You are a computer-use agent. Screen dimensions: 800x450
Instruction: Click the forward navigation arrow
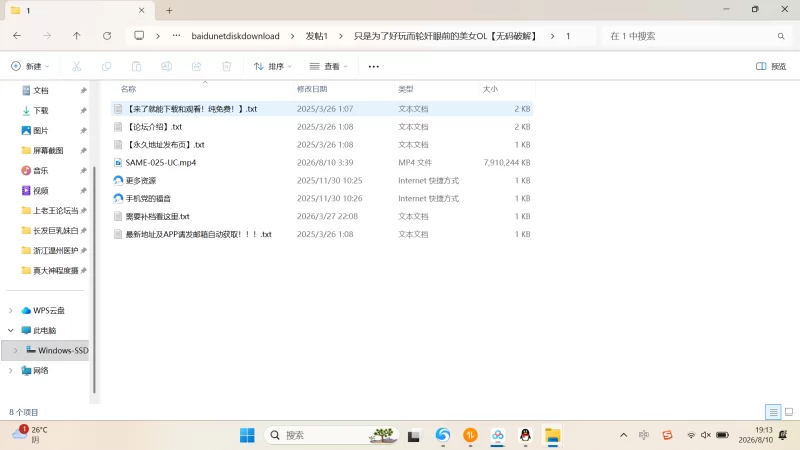[47, 36]
